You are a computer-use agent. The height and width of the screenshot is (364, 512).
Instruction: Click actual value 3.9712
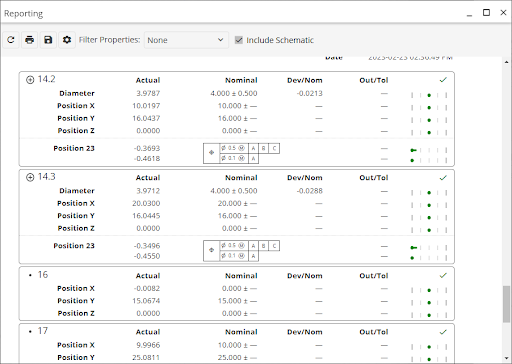(148, 191)
